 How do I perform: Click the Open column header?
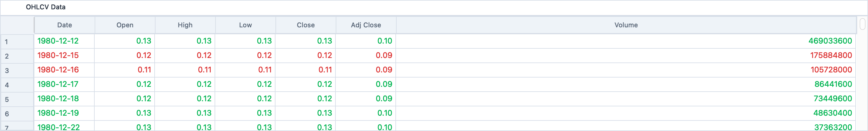point(125,25)
